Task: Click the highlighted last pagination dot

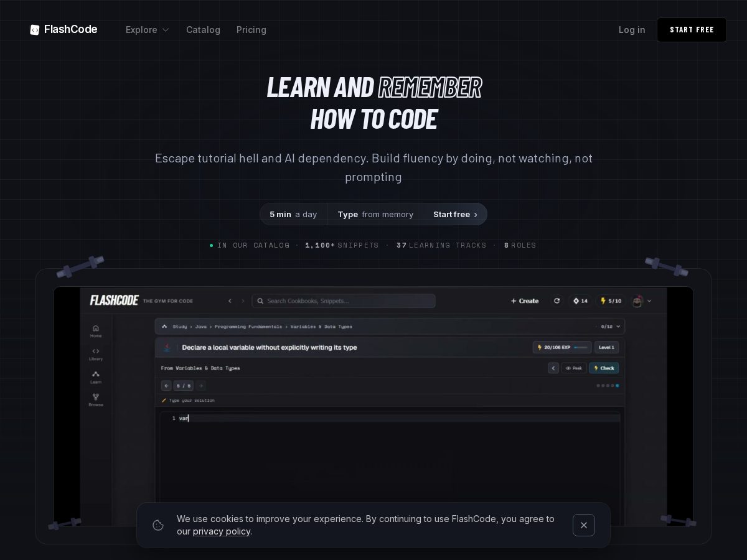Action: tap(617, 386)
